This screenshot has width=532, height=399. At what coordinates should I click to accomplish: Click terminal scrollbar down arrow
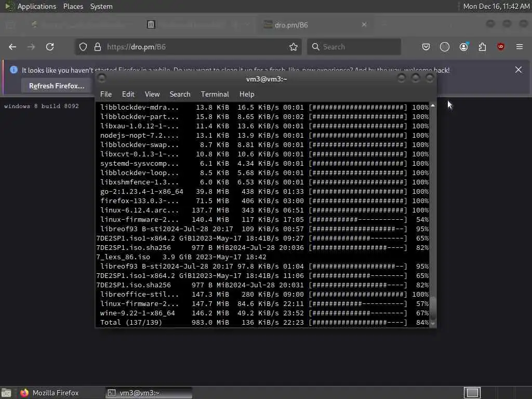pyautogui.click(x=433, y=324)
